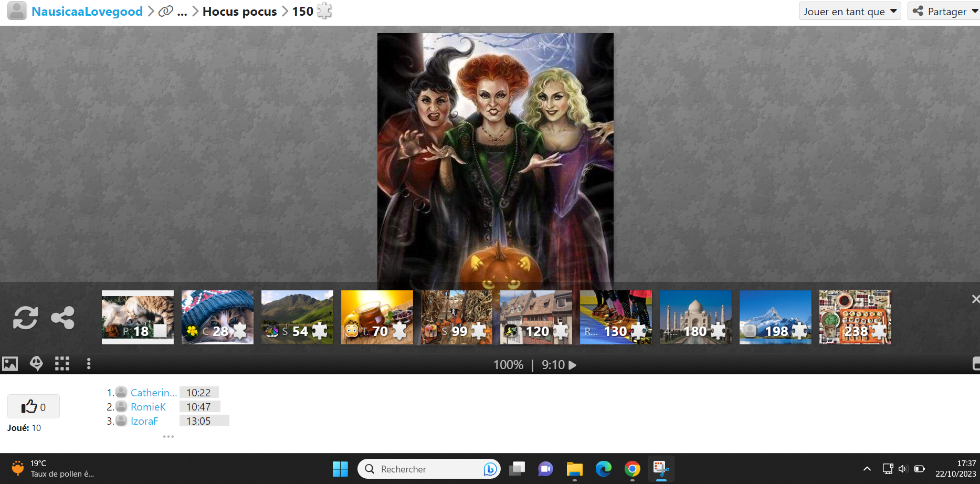The width and height of the screenshot is (980, 484).
Task: Select the 28-piece knit hat cat puzzle
Action: pos(217,318)
